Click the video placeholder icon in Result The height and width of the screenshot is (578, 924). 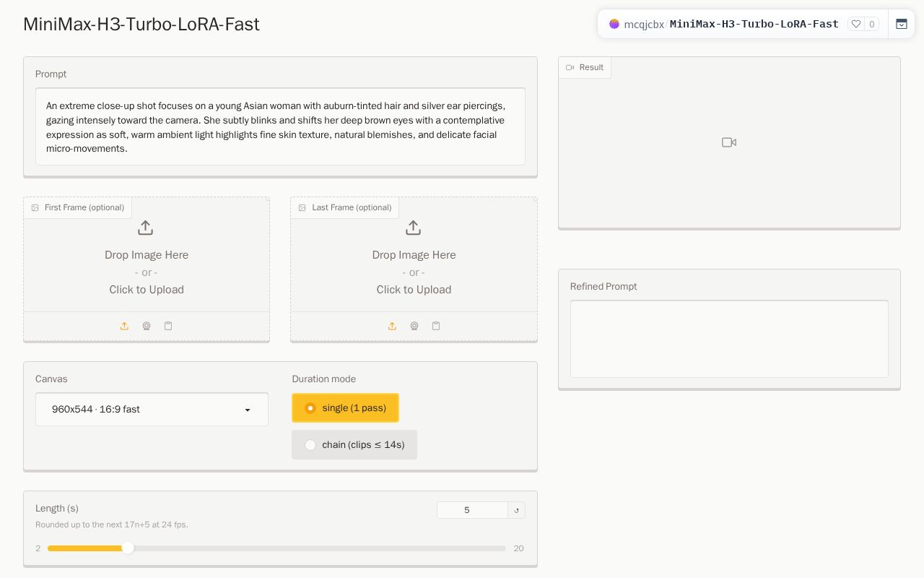point(729,142)
